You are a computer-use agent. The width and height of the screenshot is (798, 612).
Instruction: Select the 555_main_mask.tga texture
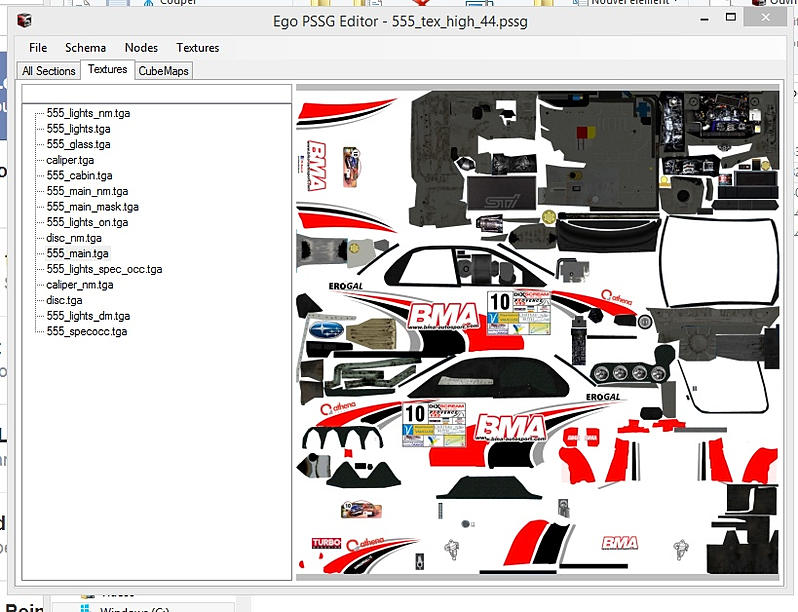(92, 207)
